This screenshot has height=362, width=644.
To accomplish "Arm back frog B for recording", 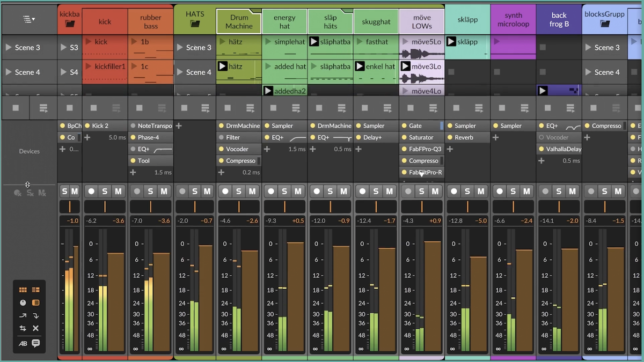I will point(545,191).
